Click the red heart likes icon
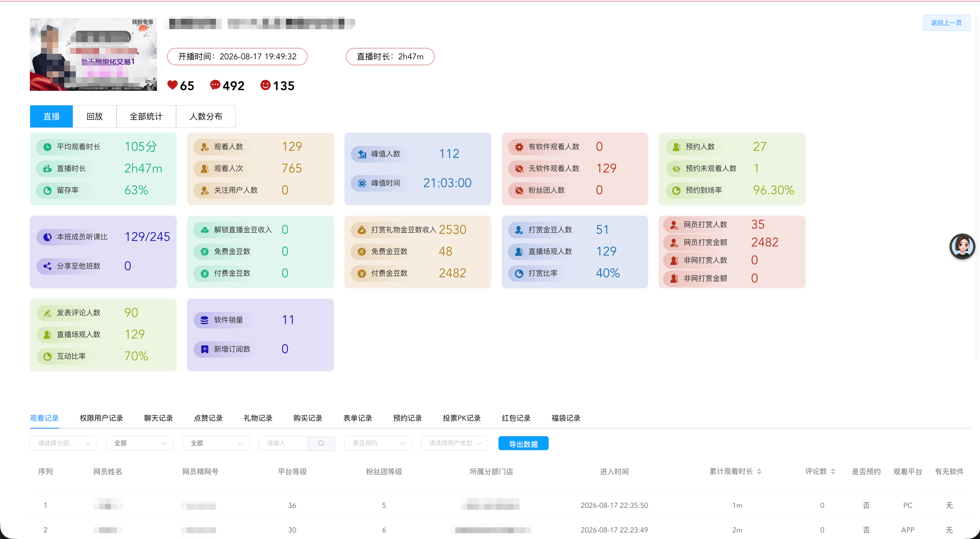The width and height of the screenshot is (980, 539). 172,85
